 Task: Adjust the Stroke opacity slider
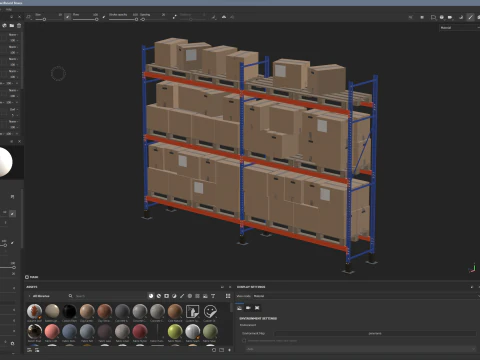(x=123, y=19)
